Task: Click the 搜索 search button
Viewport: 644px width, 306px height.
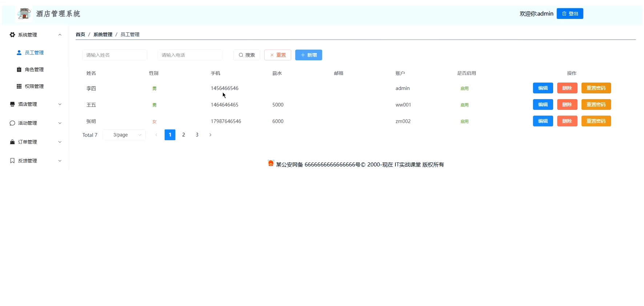Action: (x=247, y=55)
